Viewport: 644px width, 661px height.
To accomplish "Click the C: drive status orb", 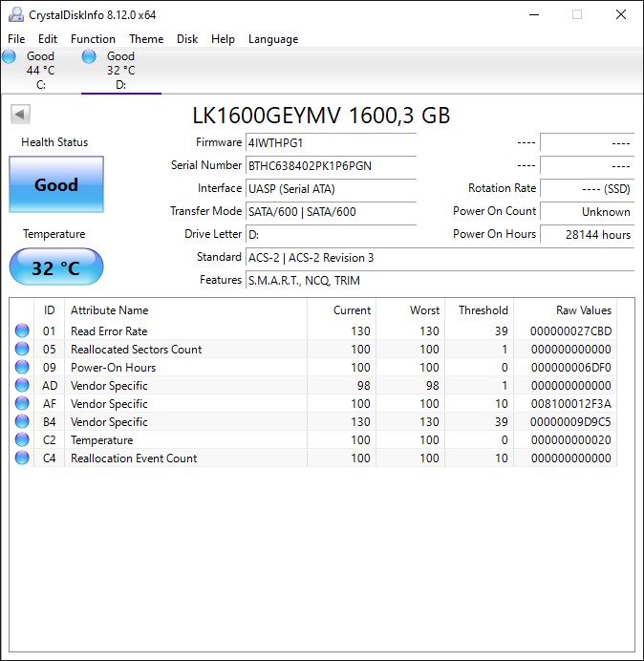I will click(9, 56).
